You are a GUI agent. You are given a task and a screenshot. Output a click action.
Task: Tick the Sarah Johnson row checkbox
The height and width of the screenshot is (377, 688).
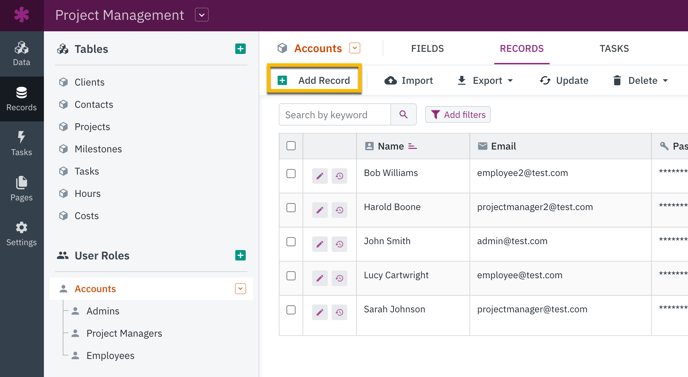point(291,310)
